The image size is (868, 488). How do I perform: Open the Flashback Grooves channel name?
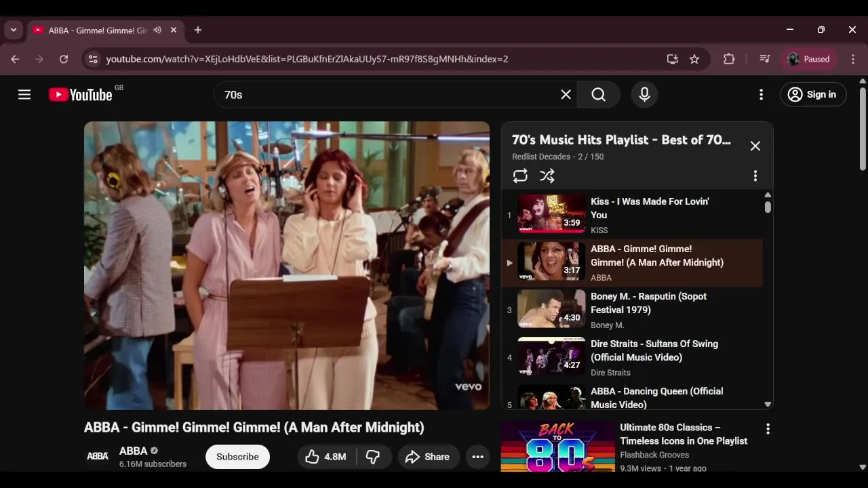(654, 455)
